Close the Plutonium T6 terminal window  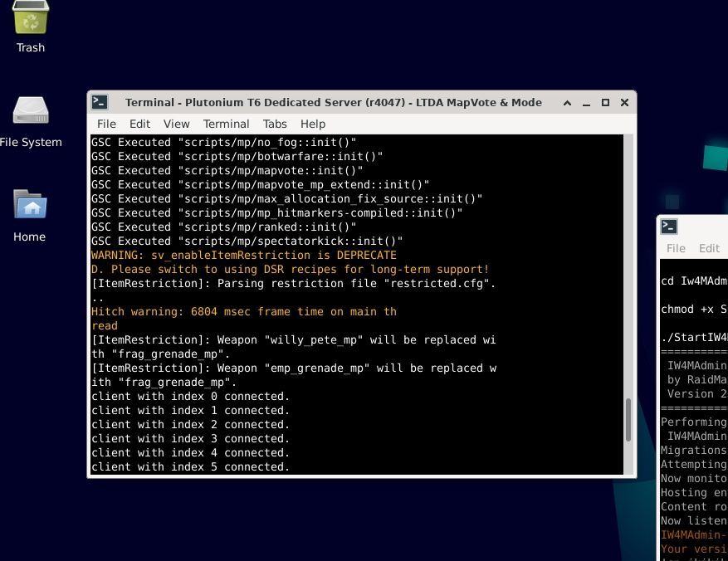pyautogui.click(x=624, y=103)
